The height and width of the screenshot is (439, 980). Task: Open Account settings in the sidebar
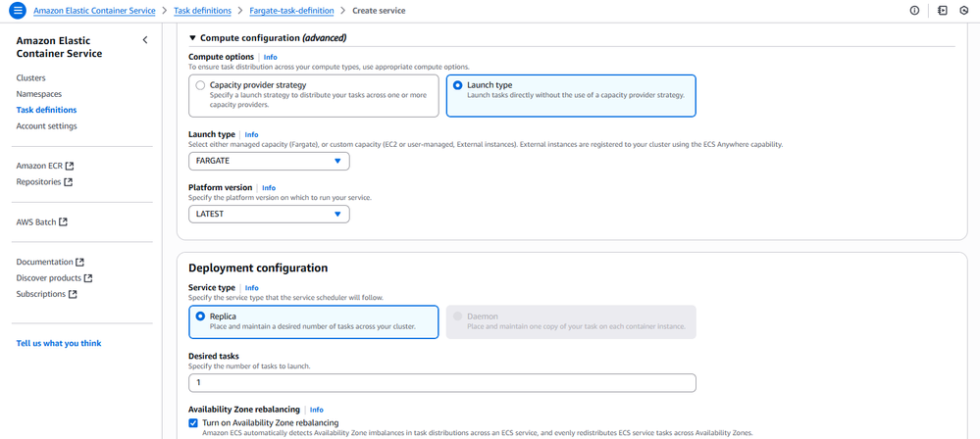coord(46,126)
